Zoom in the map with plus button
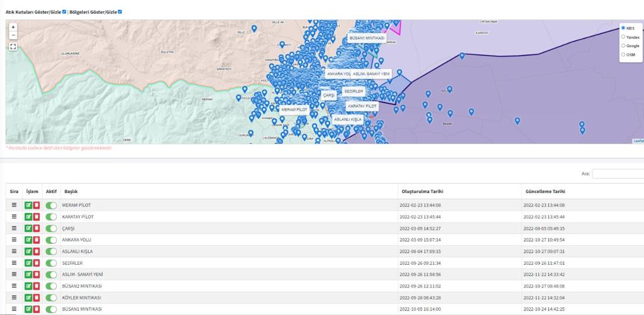Screen dimensions: 644x315 (x=13, y=27)
